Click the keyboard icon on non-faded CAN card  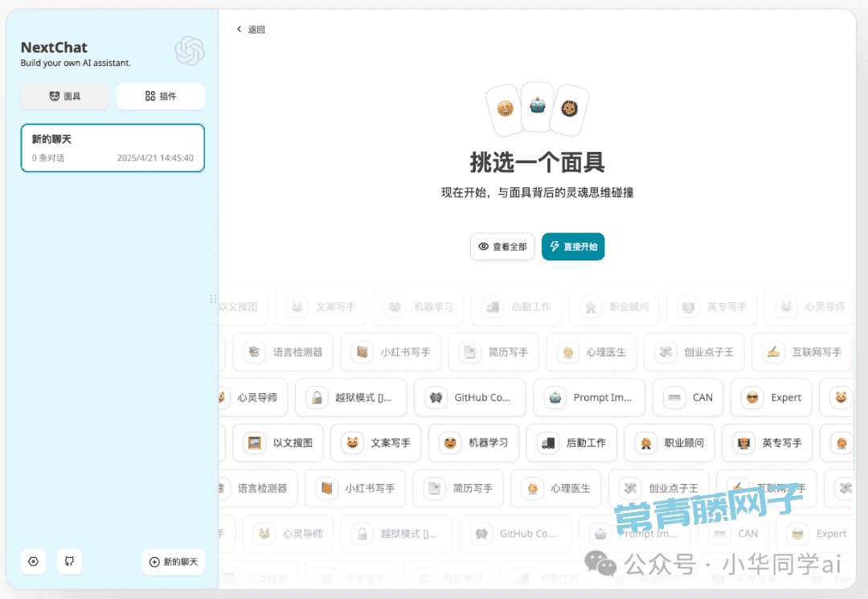pos(674,397)
